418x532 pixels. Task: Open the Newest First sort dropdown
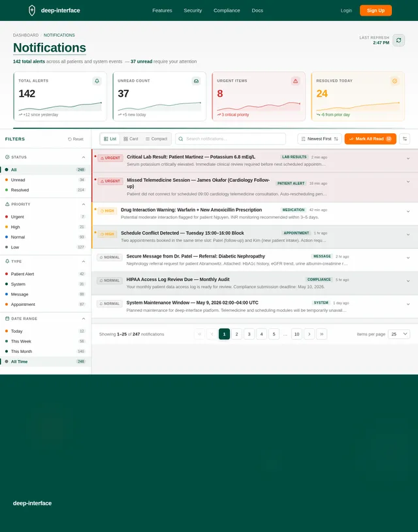319,139
